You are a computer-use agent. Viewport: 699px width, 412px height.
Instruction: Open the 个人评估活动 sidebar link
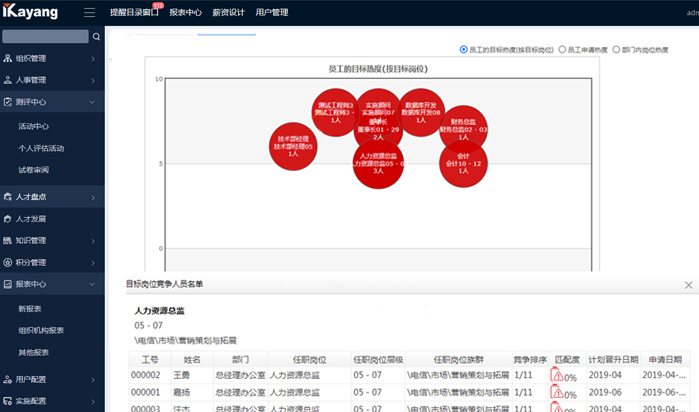coord(41,148)
